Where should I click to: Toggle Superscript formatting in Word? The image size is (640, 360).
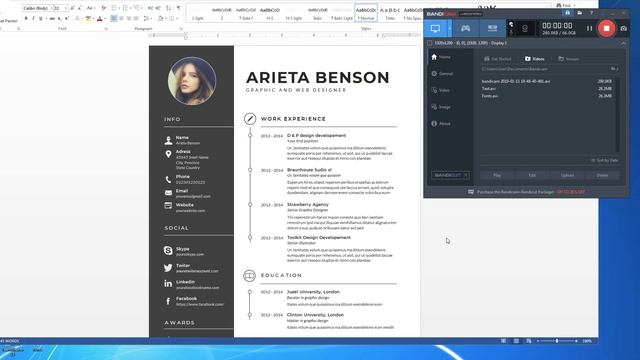[67, 18]
